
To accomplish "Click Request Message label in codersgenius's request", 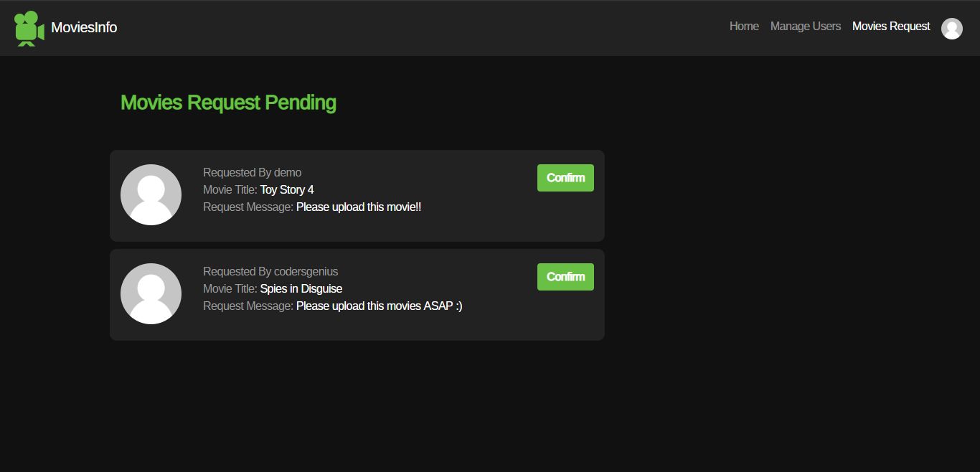I will [248, 306].
